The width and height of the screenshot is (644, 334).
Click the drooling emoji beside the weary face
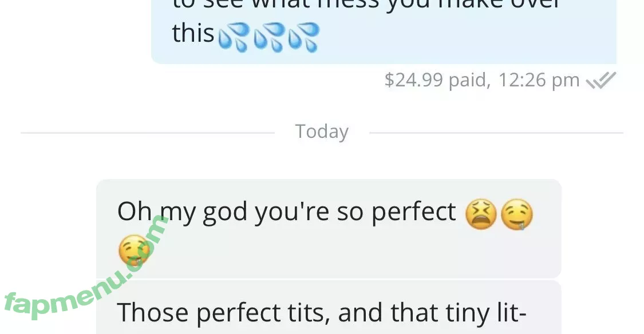(x=517, y=214)
